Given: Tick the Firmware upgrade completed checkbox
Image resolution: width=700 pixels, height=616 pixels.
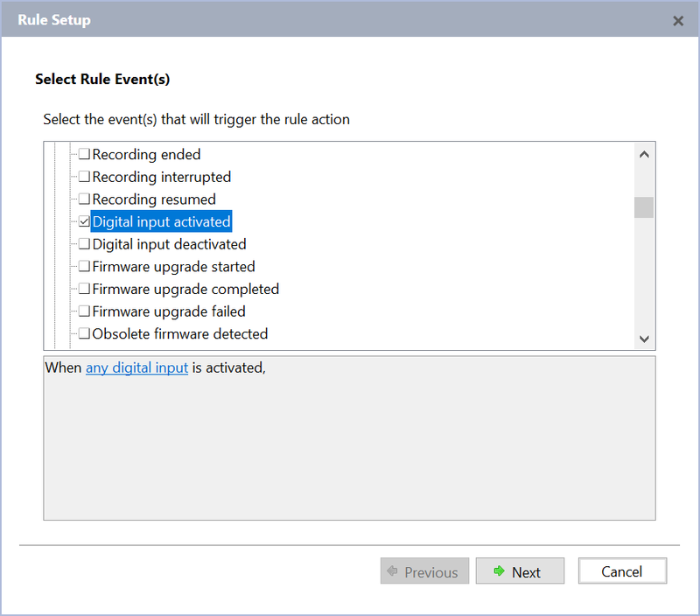Looking at the screenshot, I should [85, 289].
